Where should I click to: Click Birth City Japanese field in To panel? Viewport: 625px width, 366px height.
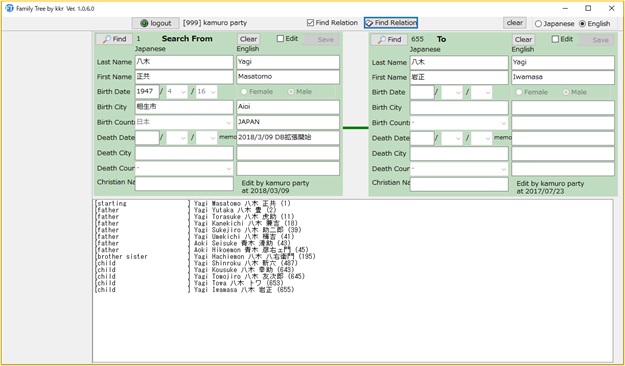pyautogui.click(x=459, y=108)
